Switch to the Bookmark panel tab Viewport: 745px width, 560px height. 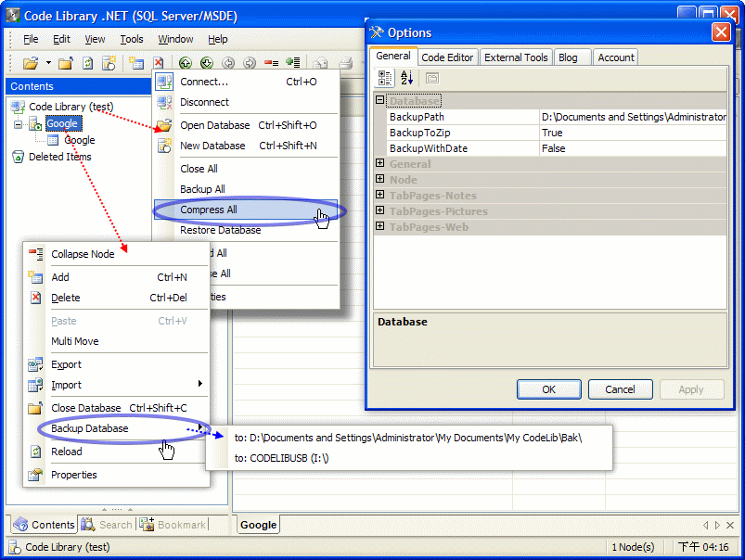[173, 525]
